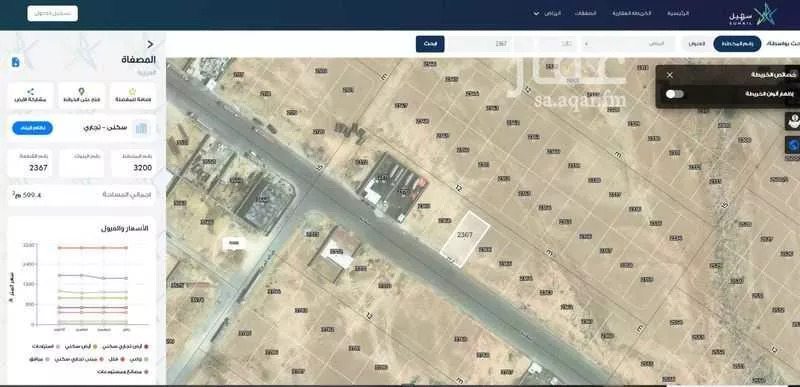This screenshot has width=800, height=387.
Task: Share the parcel with share icon button
Action: click(x=31, y=95)
